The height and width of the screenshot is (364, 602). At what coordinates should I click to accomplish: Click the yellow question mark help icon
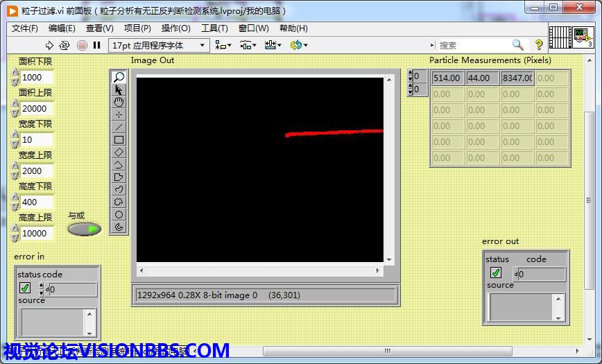pyautogui.click(x=540, y=45)
